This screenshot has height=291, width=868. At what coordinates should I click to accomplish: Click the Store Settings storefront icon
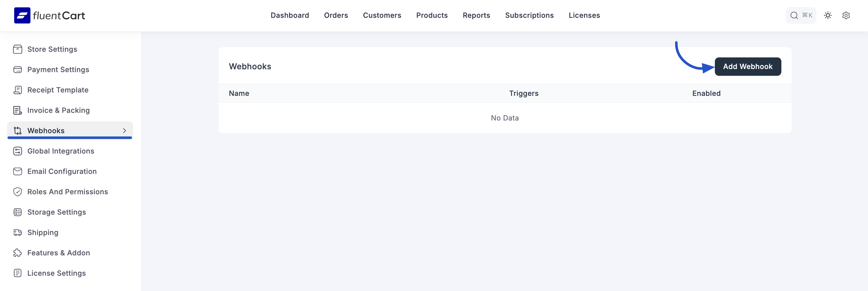pos(18,49)
